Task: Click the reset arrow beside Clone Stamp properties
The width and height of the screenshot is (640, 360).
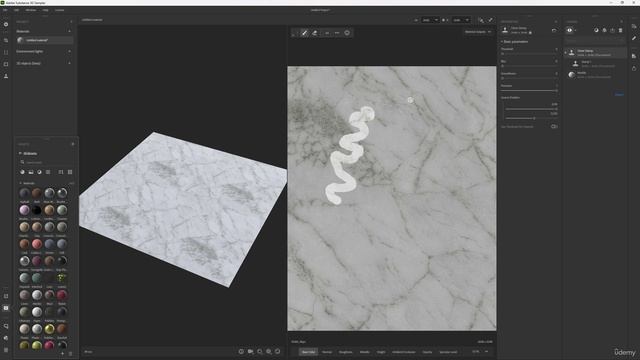Action: (554, 30)
